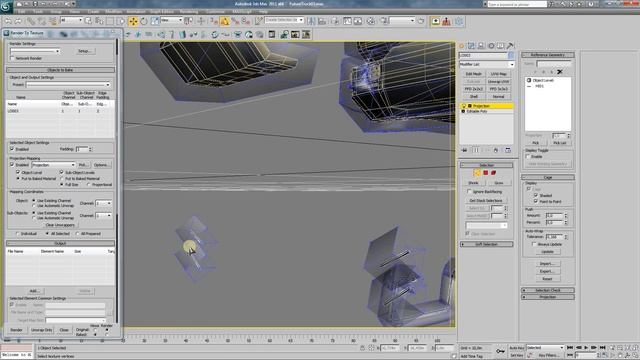Click the Render button in Render To Texture
640x360 pixels.
[x=16, y=330]
